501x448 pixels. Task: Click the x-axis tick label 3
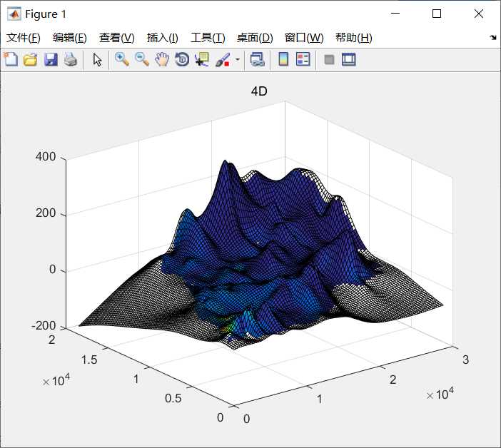coord(465,360)
